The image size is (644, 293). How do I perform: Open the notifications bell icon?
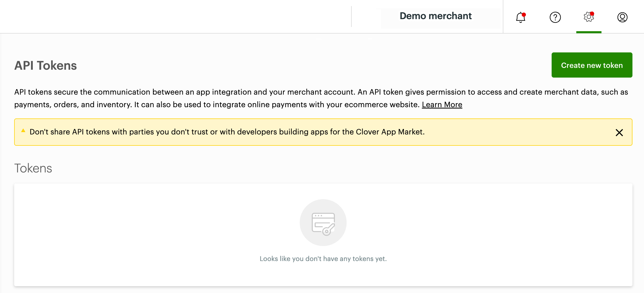[520, 18]
